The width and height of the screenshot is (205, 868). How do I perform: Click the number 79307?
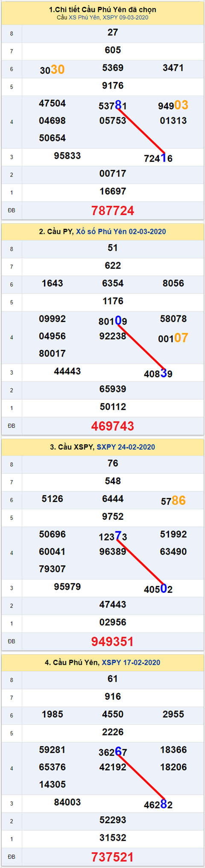click(52, 570)
